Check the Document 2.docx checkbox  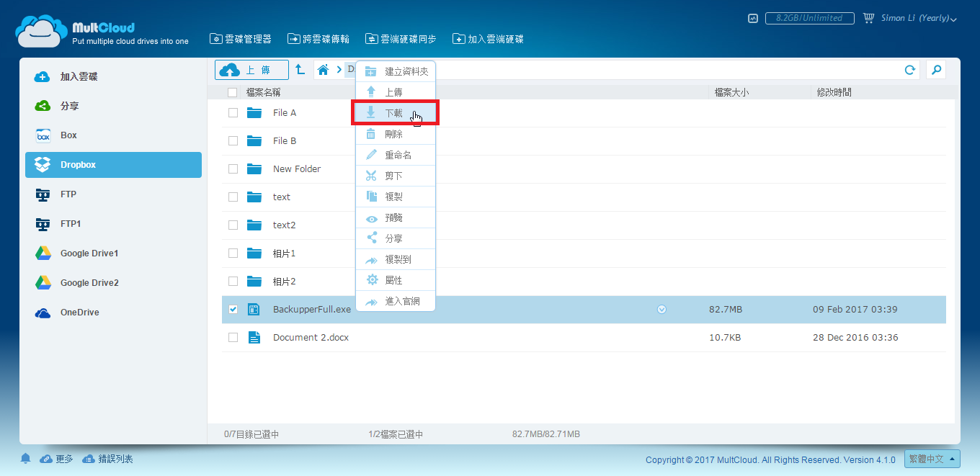tap(233, 338)
